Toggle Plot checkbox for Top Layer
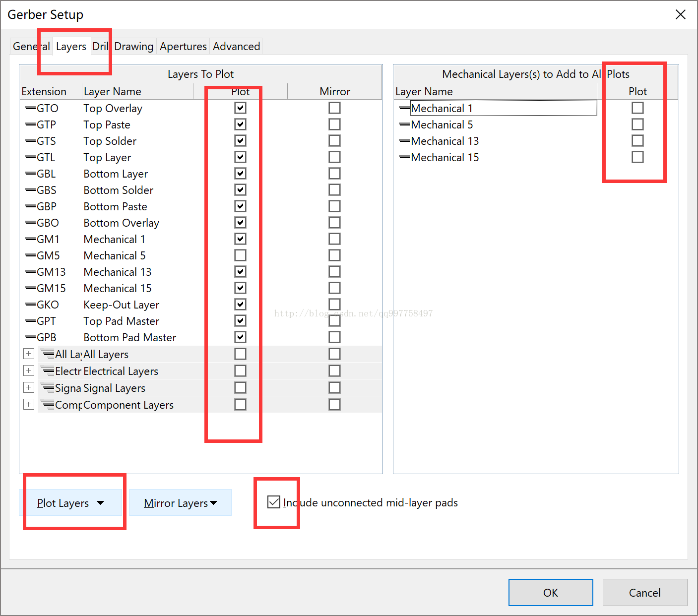 (240, 157)
